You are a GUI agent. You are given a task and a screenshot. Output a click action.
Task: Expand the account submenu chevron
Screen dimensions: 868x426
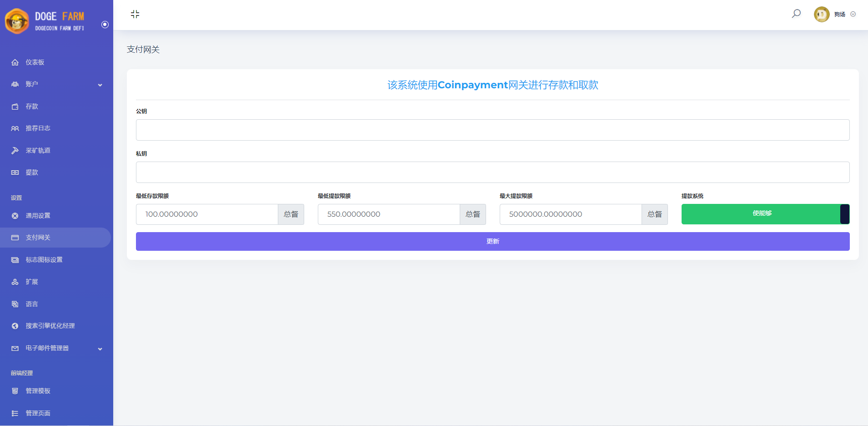click(100, 85)
